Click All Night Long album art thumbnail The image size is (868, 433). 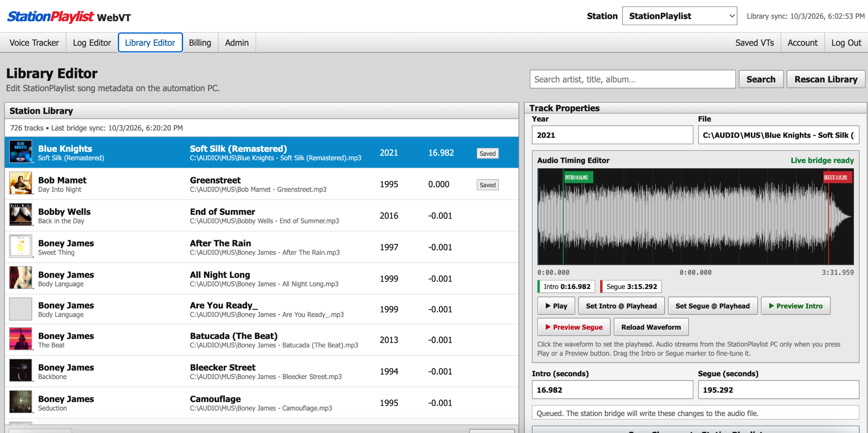(21, 278)
